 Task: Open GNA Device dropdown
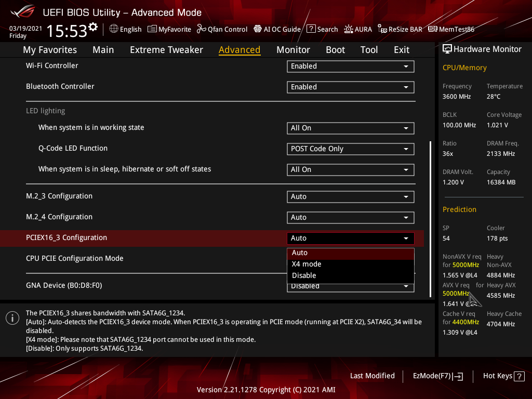tap(351, 288)
